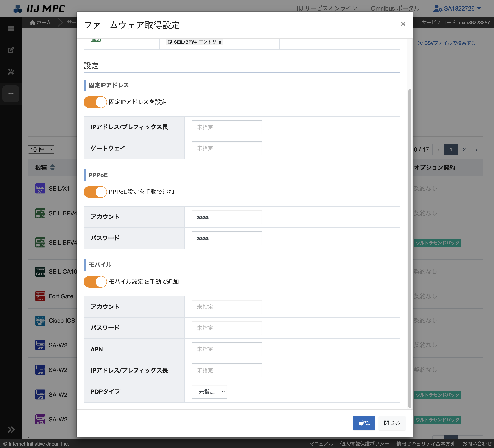
Task: Open the 10 件 page size dropdown
Action: (41, 149)
